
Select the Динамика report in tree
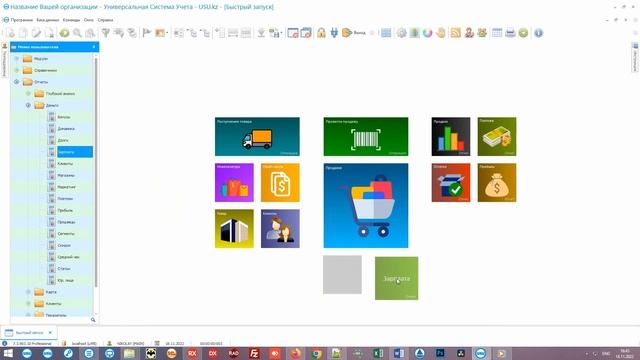click(66, 129)
